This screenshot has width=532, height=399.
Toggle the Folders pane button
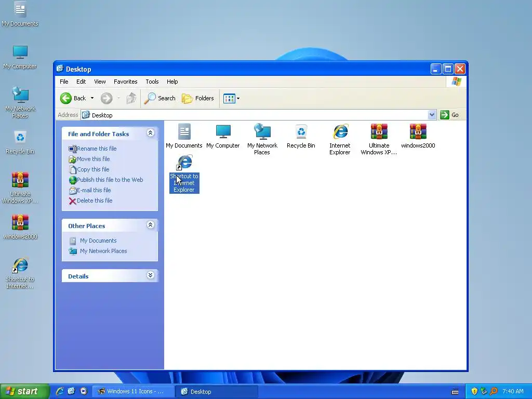click(x=198, y=98)
